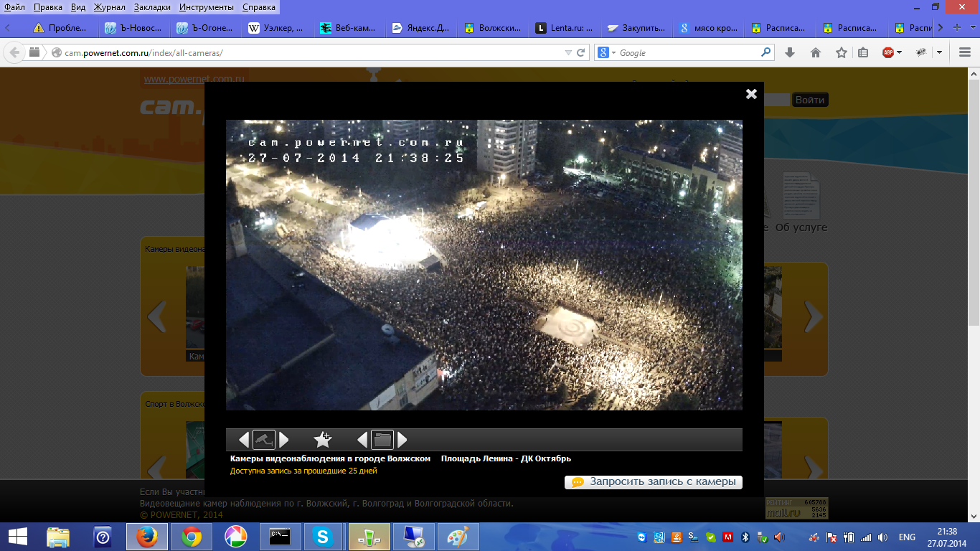This screenshot has width=980, height=551.
Task: Switch to the Lenta.ru tab
Action: pyautogui.click(x=564, y=29)
